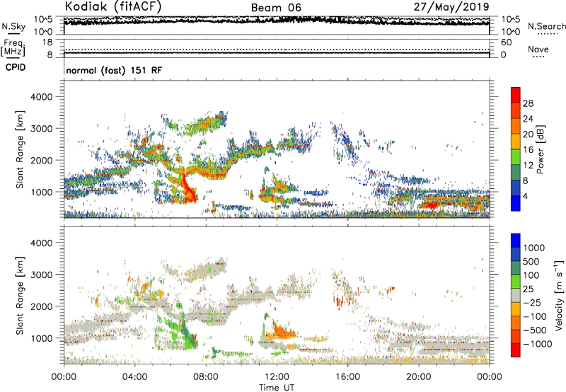Click the '3000' tick on the velocity panel
The image size is (566, 392).
[41, 275]
